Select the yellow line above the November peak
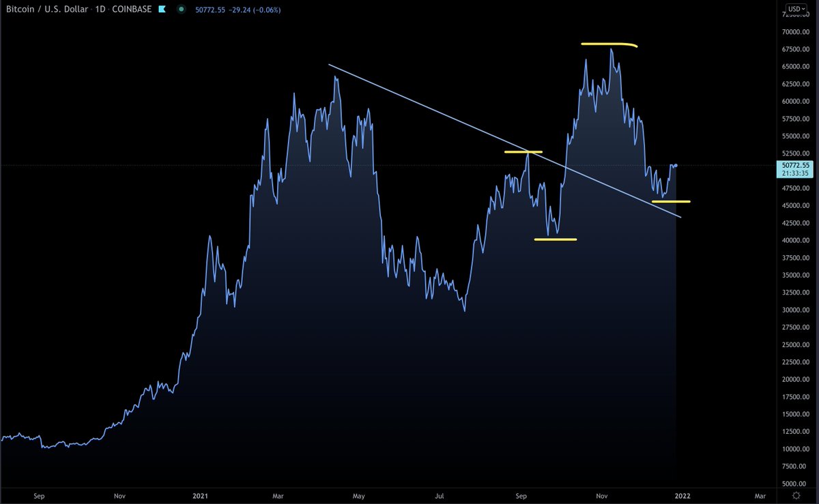 [x=609, y=44]
